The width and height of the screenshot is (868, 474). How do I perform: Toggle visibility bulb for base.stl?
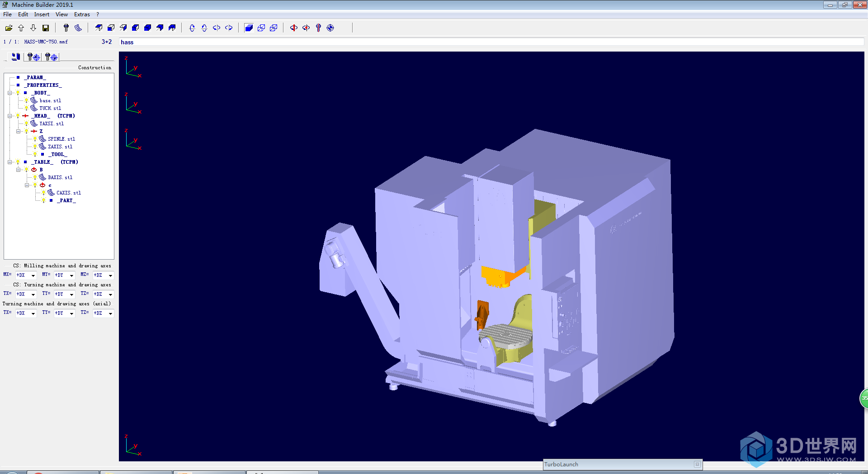click(x=26, y=100)
